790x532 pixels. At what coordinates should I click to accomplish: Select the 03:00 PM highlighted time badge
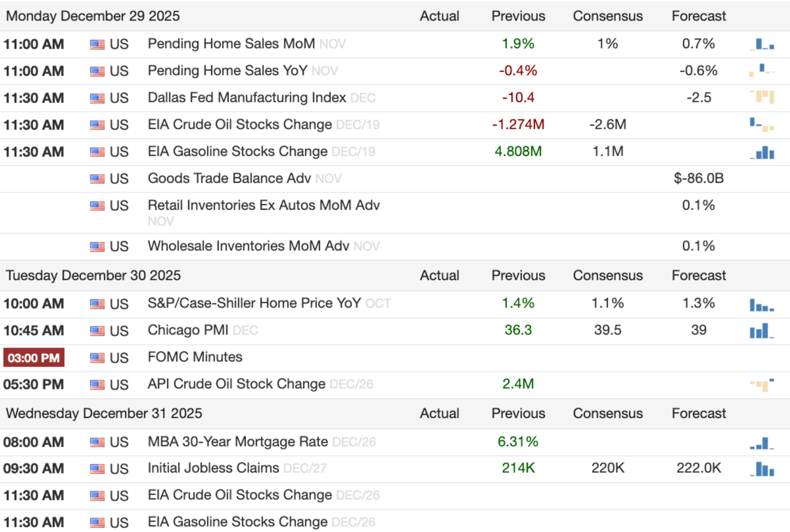coord(34,358)
